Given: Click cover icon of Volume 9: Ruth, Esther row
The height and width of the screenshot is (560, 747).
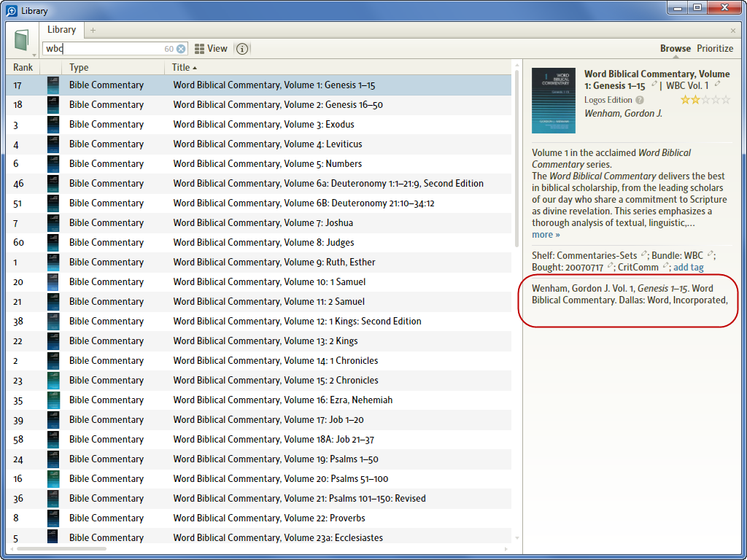Looking at the screenshot, I should [53, 262].
